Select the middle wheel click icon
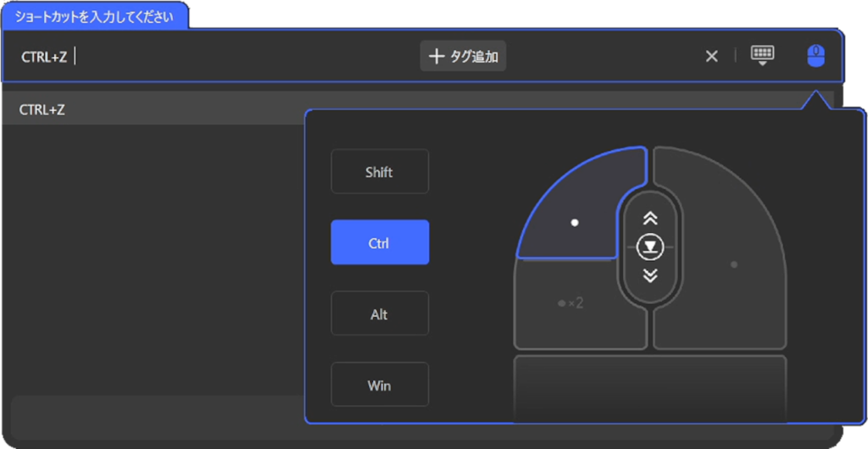 coord(650,247)
